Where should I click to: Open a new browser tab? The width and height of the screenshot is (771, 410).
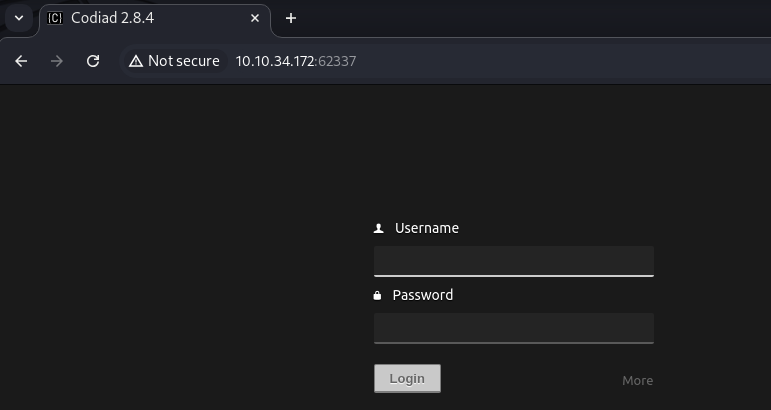click(x=291, y=18)
